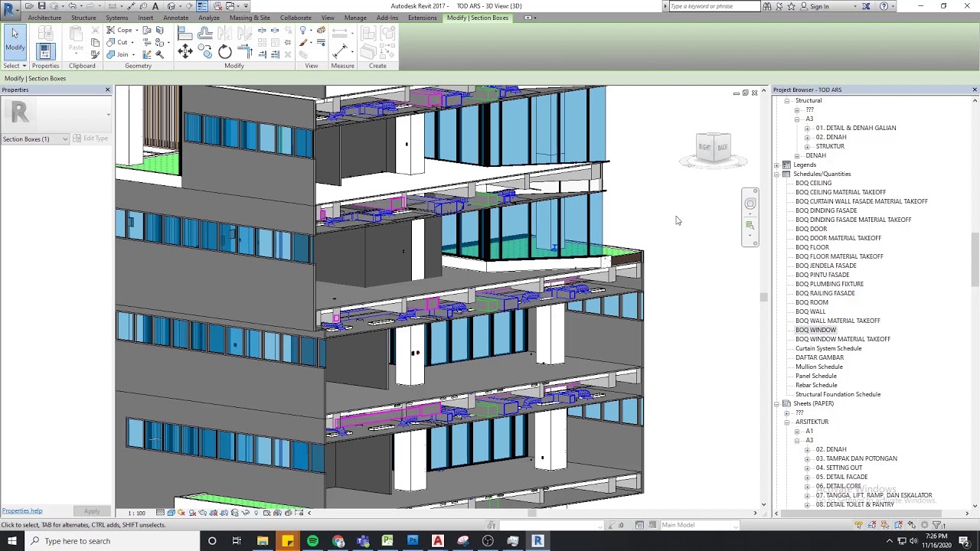
Task: Open the Massing & Site tab
Action: pos(250,18)
